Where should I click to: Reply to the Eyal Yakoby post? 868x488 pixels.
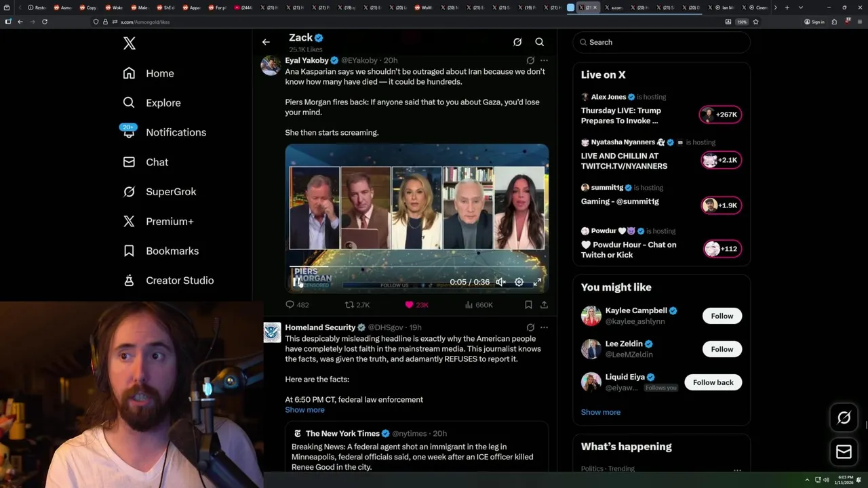click(297, 305)
